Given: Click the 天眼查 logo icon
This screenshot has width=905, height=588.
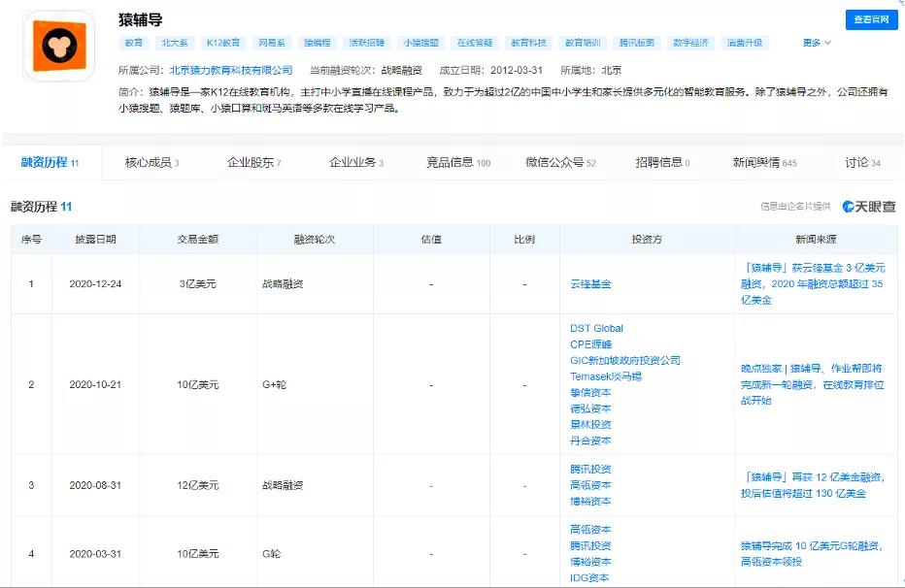Looking at the screenshot, I should [869, 207].
